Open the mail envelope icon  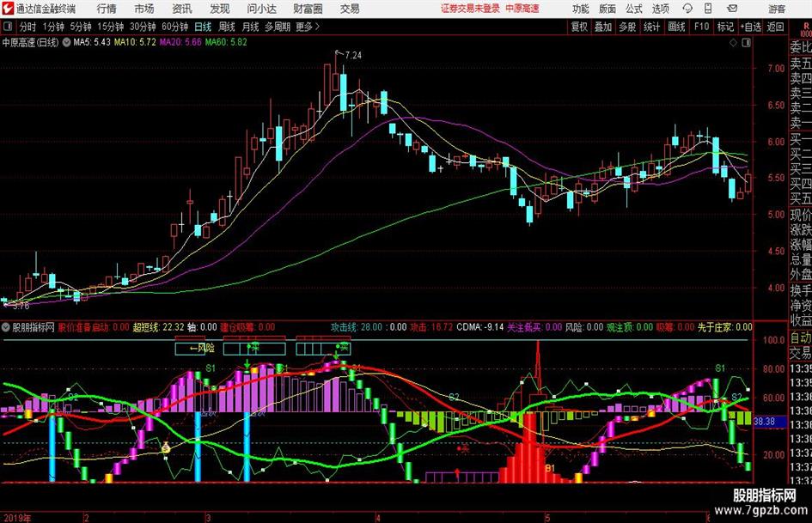tap(732, 9)
